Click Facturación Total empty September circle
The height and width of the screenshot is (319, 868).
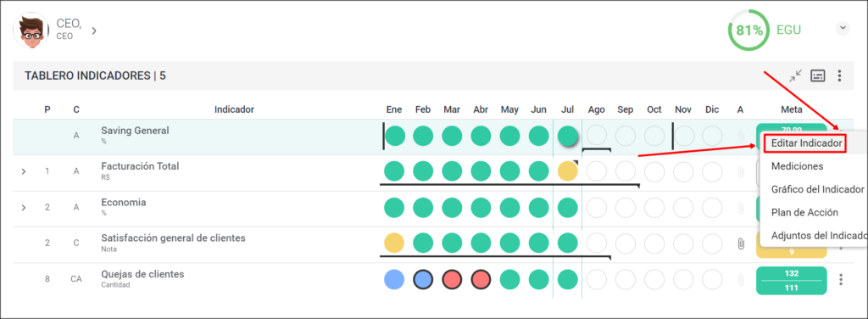626,171
